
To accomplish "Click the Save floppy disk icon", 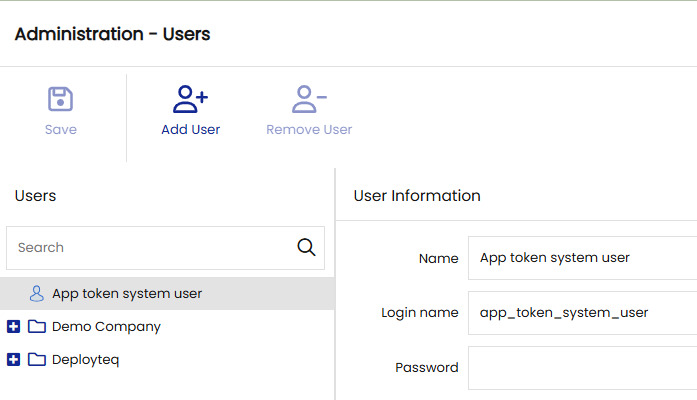I will pyautogui.click(x=60, y=99).
